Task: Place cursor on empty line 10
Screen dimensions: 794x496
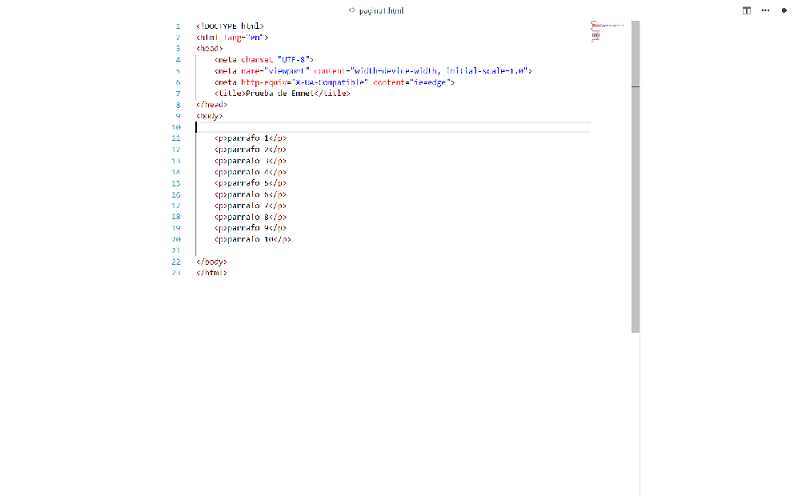Action: pyautogui.click(x=393, y=127)
